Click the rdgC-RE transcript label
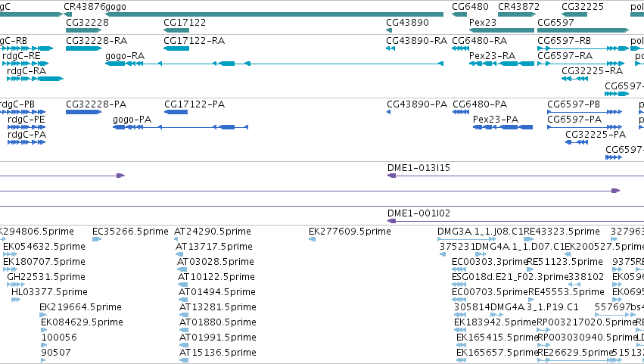 (x=21, y=55)
